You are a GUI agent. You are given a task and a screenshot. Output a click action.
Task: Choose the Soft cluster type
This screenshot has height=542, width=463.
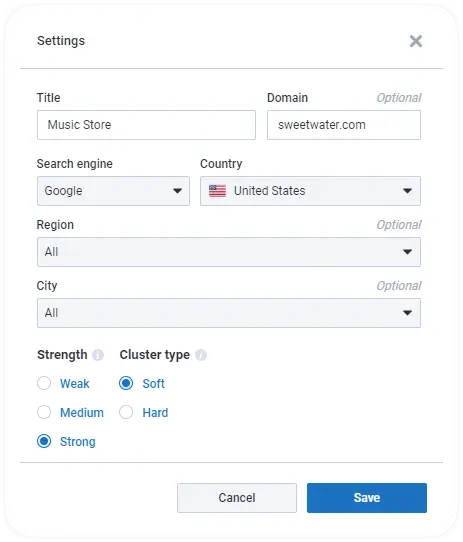(126, 383)
